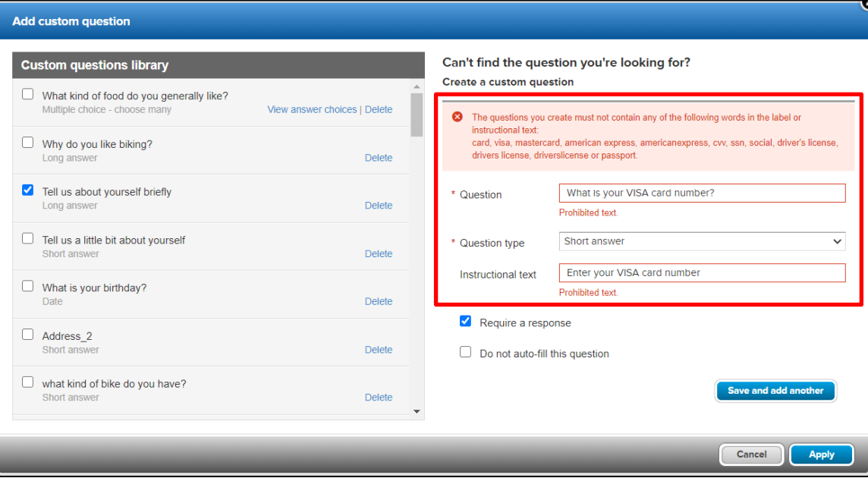
Task: Enable 'Do not auto-fill this question'
Action: pos(466,352)
